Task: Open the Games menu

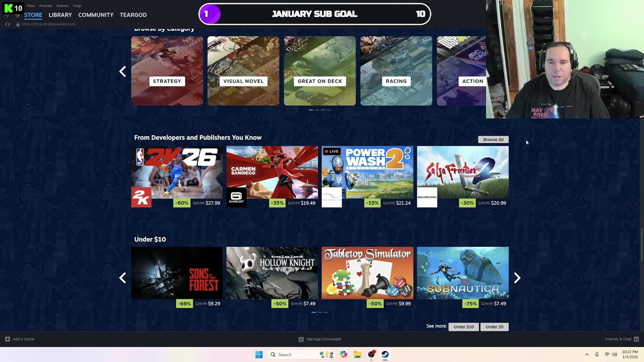Action: coord(62,6)
